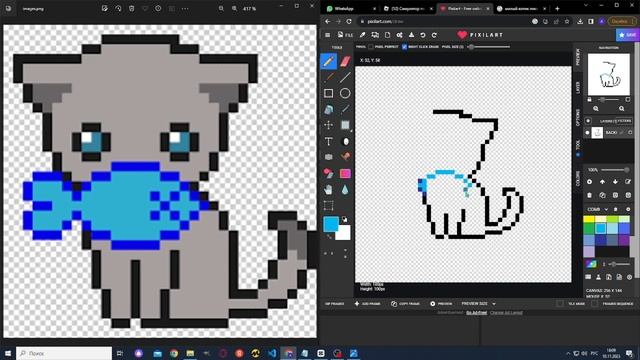Toggle visibility of the Background layer

pos(587,133)
